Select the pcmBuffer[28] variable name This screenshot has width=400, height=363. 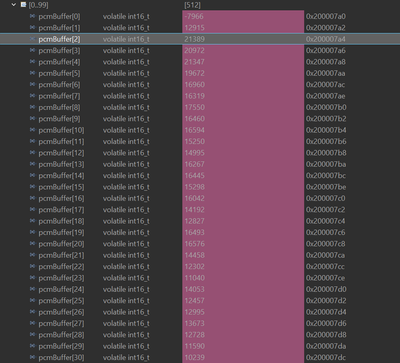click(61, 335)
